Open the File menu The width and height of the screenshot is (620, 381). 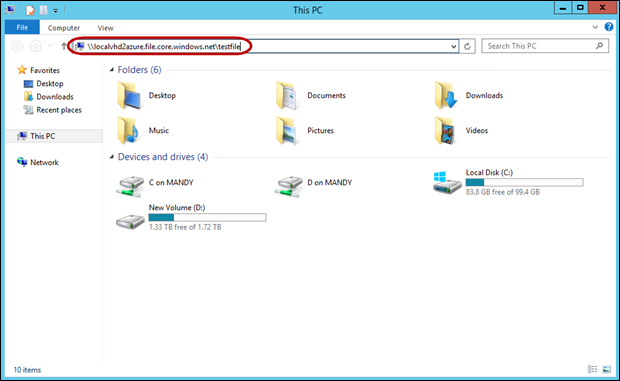tap(22, 27)
